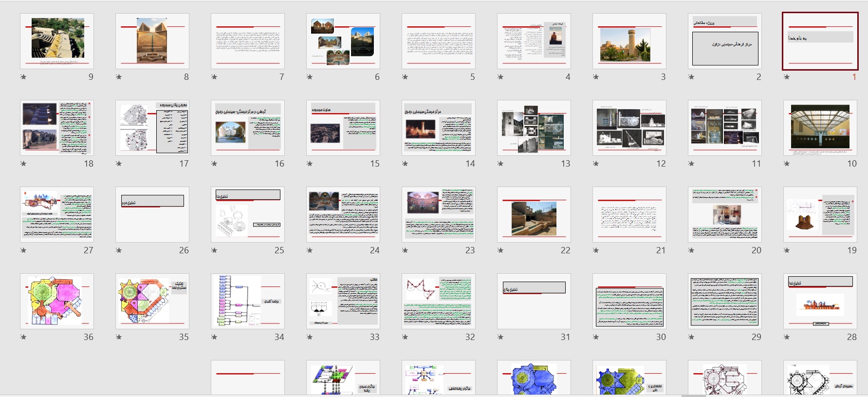Open slide 6 with four building photos
The width and height of the screenshot is (868, 397).
pos(343,41)
